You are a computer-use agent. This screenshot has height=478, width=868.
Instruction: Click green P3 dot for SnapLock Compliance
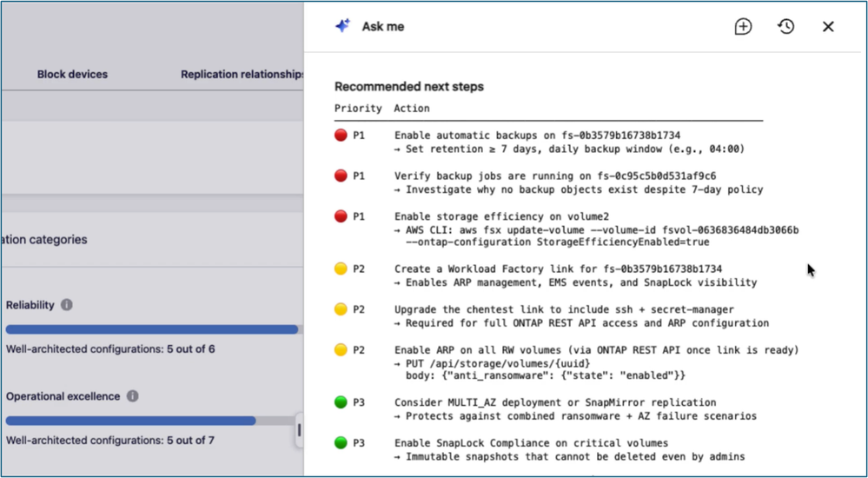point(341,442)
